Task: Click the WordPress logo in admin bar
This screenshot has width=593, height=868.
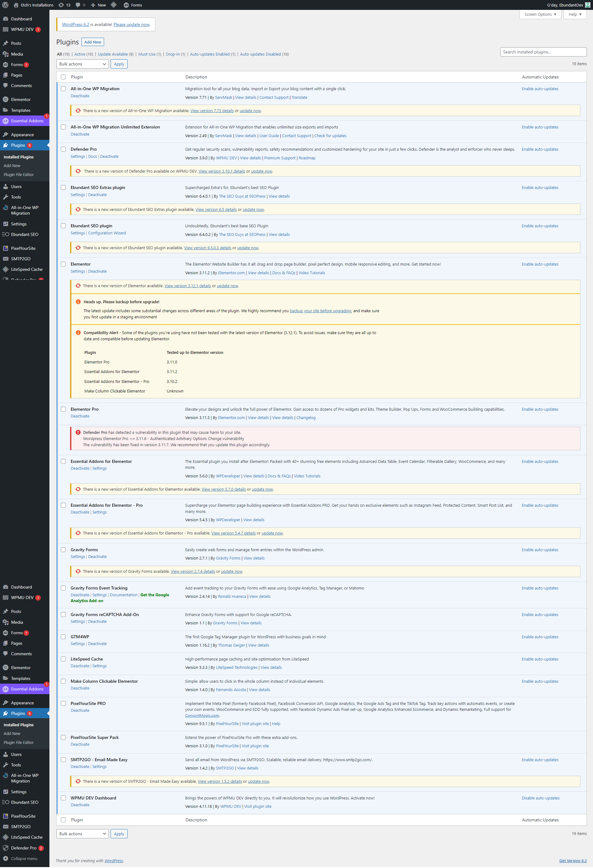Action: [5, 5]
